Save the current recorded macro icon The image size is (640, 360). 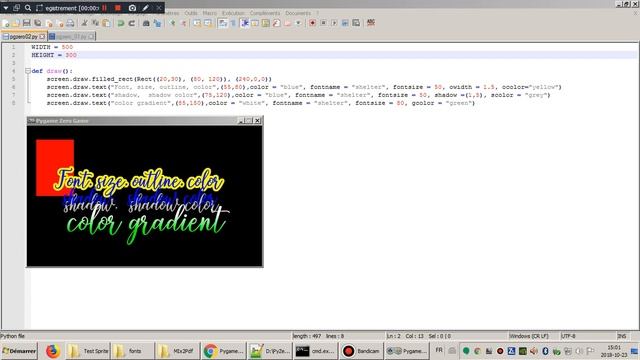[x=356, y=23]
